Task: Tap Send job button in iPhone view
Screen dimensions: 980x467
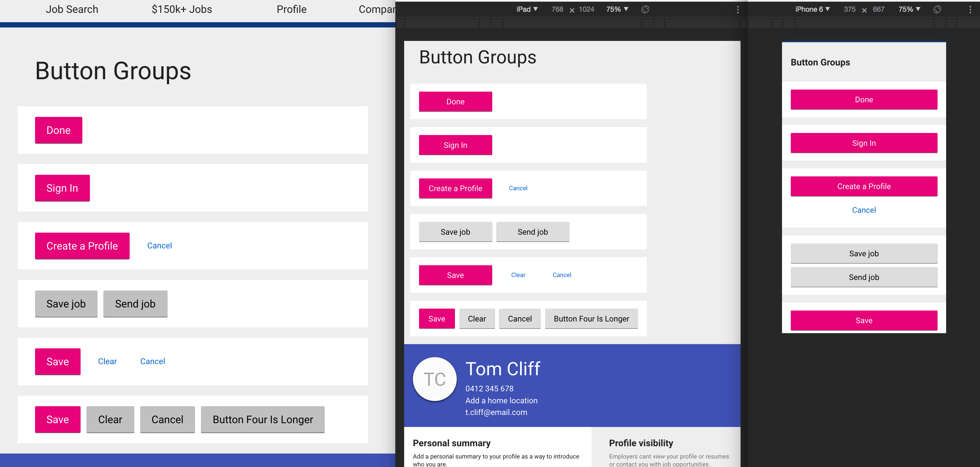Action: 863,277
